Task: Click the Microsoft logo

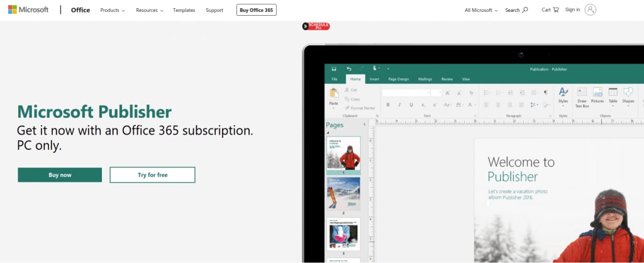Action: pyautogui.click(x=28, y=10)
